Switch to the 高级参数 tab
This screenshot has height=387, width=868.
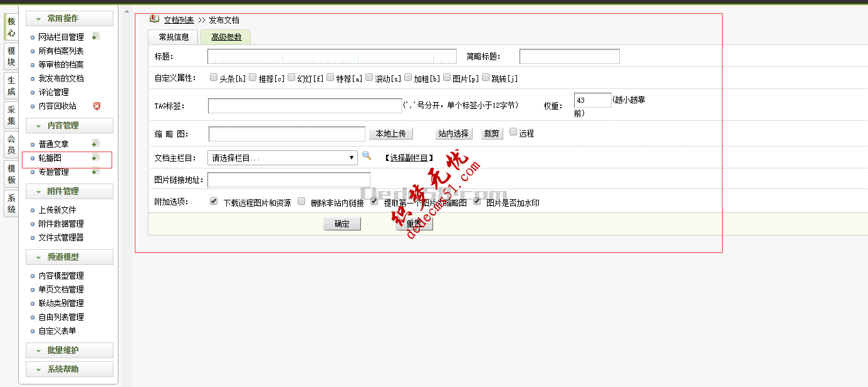pos(226,37)
